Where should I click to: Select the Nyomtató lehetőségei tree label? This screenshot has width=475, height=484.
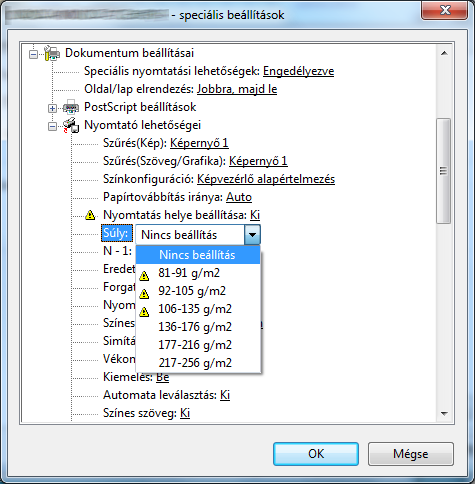click(x=142, y=125)
